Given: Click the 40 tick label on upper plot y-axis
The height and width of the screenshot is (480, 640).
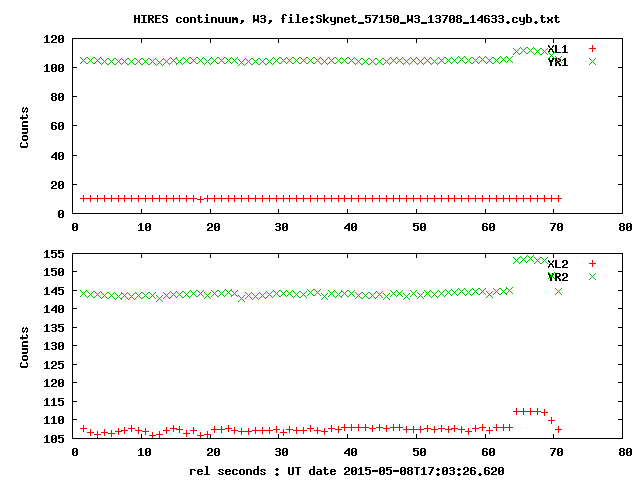Looking at the screenshot, I should click(58, 156).
